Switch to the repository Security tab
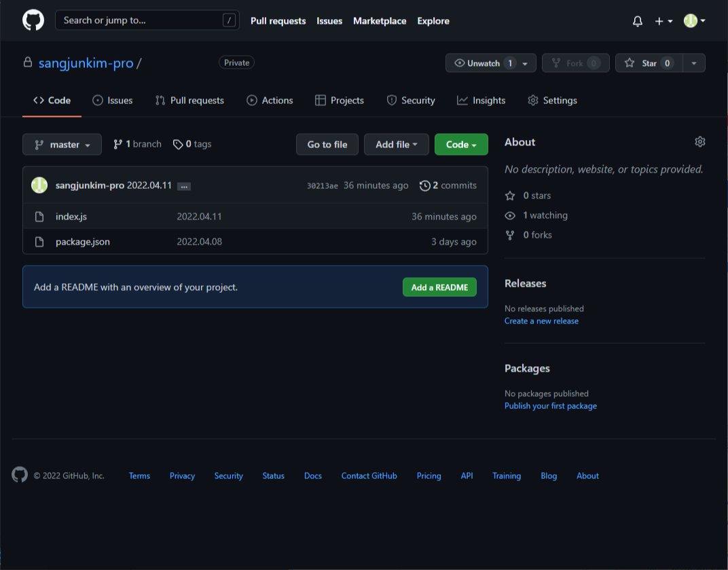Viewport: 728px width, 570px height. 411,101
